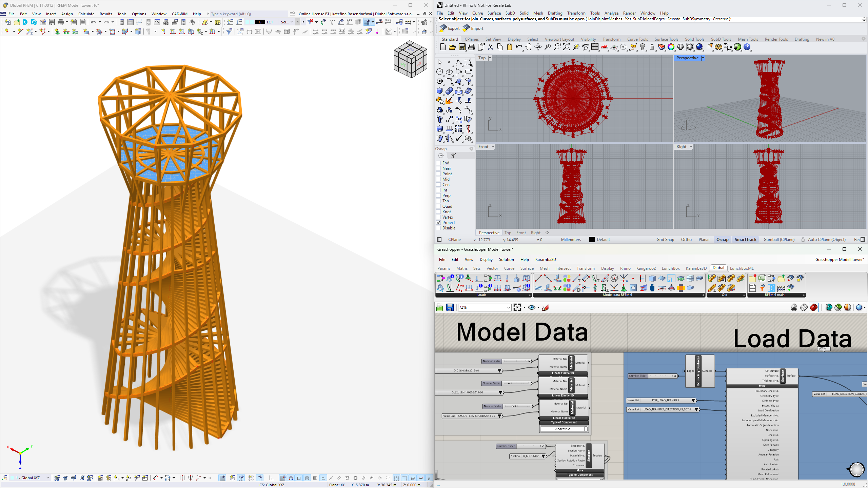Click the Open file icon in Rhino's toolbar
The image size is (868, 488).
[x=452, y=47]
